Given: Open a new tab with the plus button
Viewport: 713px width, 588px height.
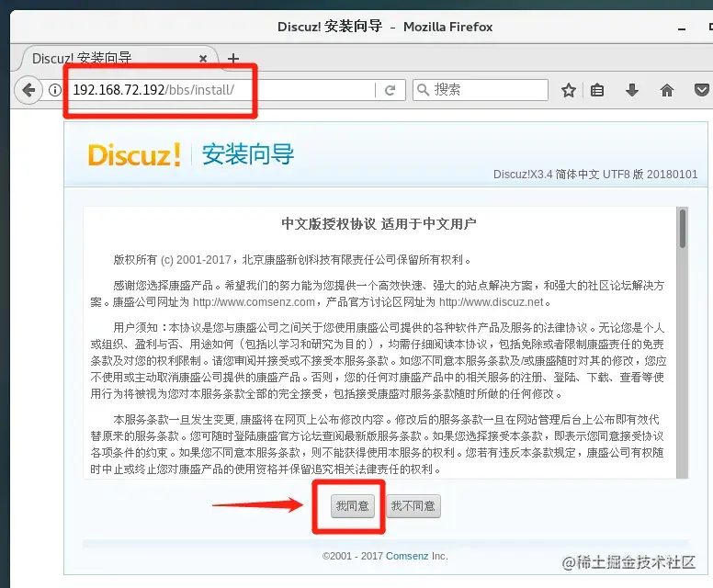Looking at the screenshot, I should pos(233,59).
